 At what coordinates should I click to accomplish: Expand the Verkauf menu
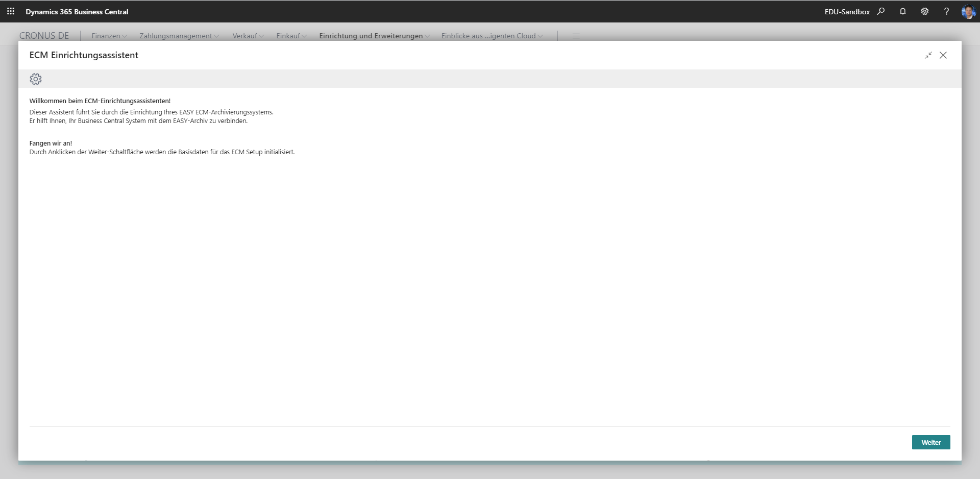[248, 36]
